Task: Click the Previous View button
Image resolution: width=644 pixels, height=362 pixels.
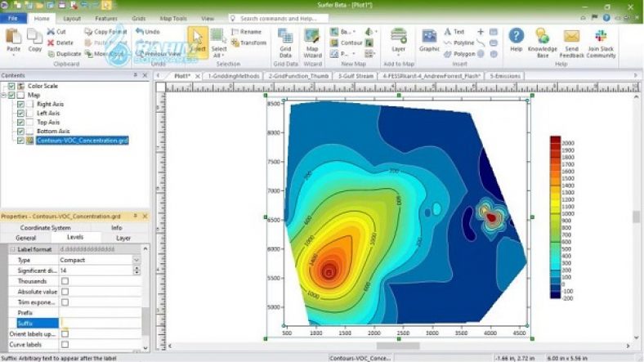Action: (x=159, y=54)
